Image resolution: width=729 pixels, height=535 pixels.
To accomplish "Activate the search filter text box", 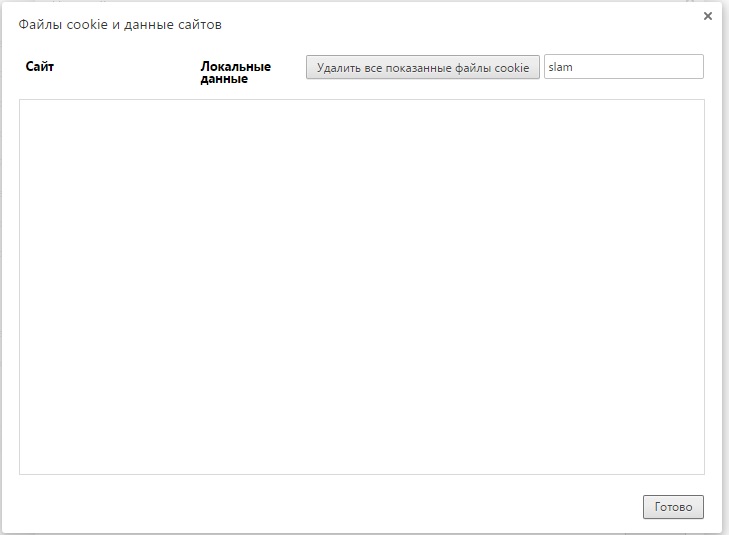I will pos(623,67).
